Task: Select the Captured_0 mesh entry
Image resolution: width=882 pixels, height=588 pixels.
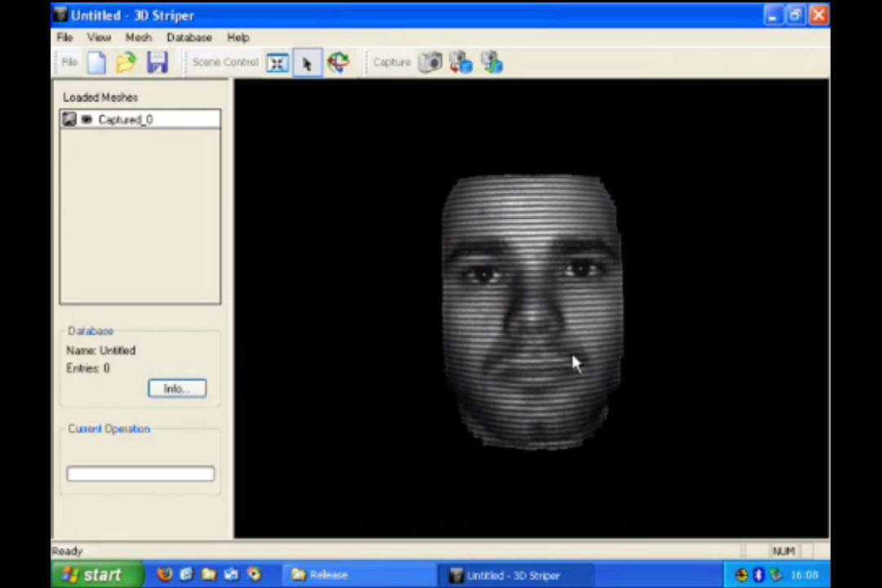Action: point(125,120)
